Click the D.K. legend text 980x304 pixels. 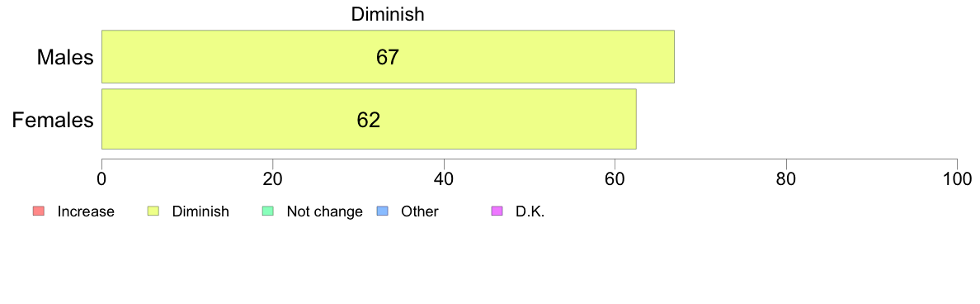pos(530,211)
